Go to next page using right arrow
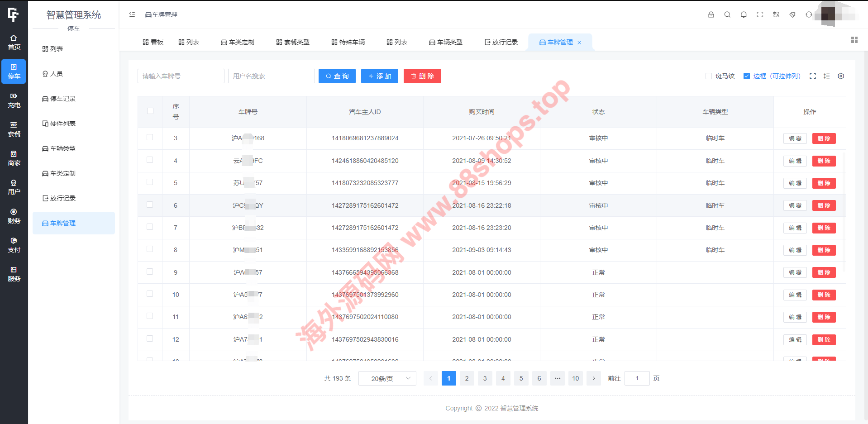868x424 pixels. (594, 378)
